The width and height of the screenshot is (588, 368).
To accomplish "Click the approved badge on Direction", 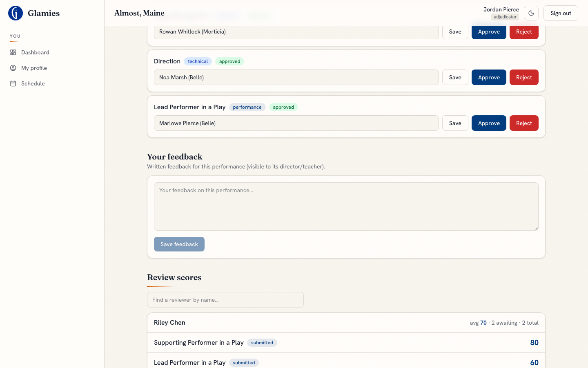I will click(x=229, y=61).
